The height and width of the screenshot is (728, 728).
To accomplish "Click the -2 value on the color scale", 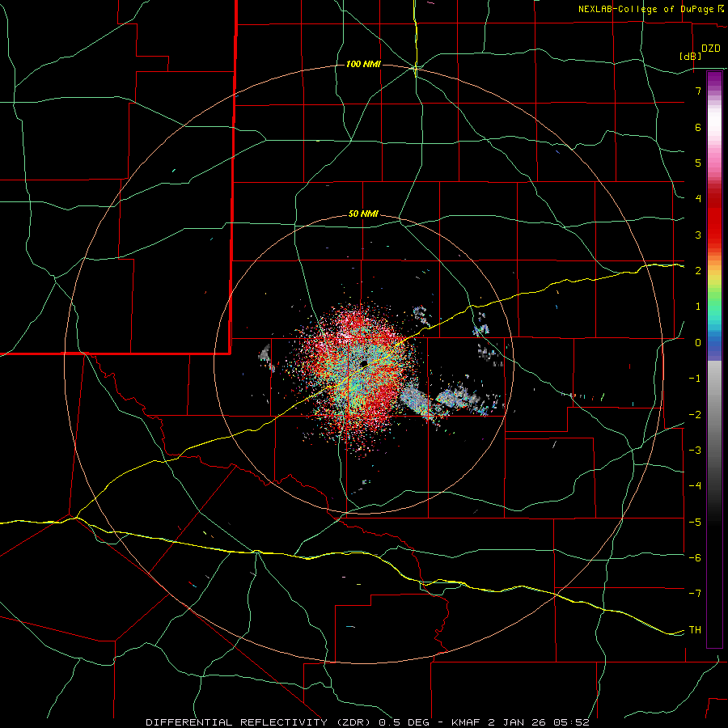I will (x=695, y=415).
